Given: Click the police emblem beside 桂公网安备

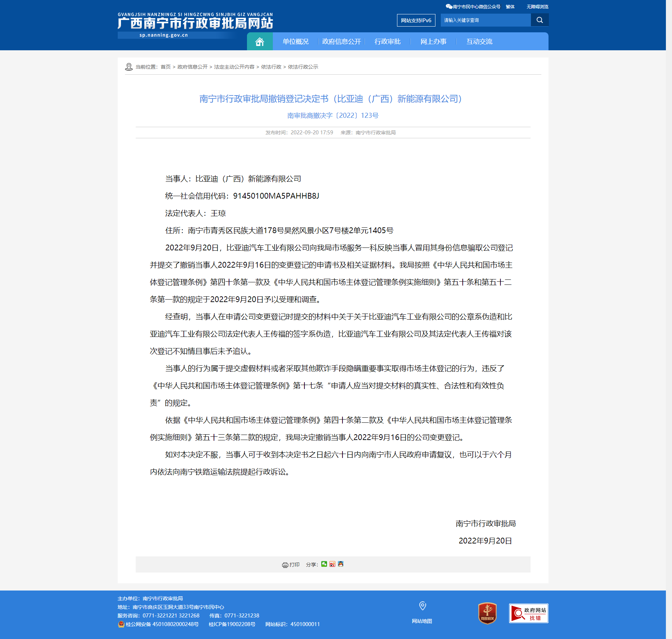Looking at the screenshot, I should (x=121, y=624).
